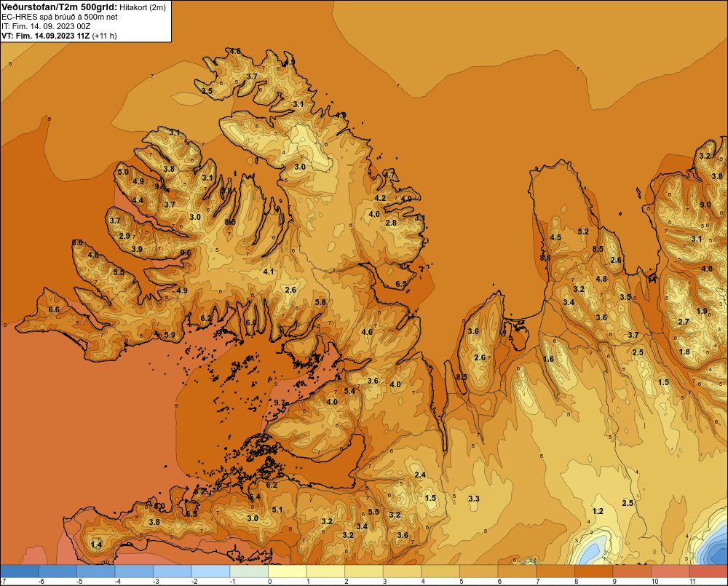The image size is (728, 586).
Task: Click the 1.6 temperature value
Action: pos(548,359)
